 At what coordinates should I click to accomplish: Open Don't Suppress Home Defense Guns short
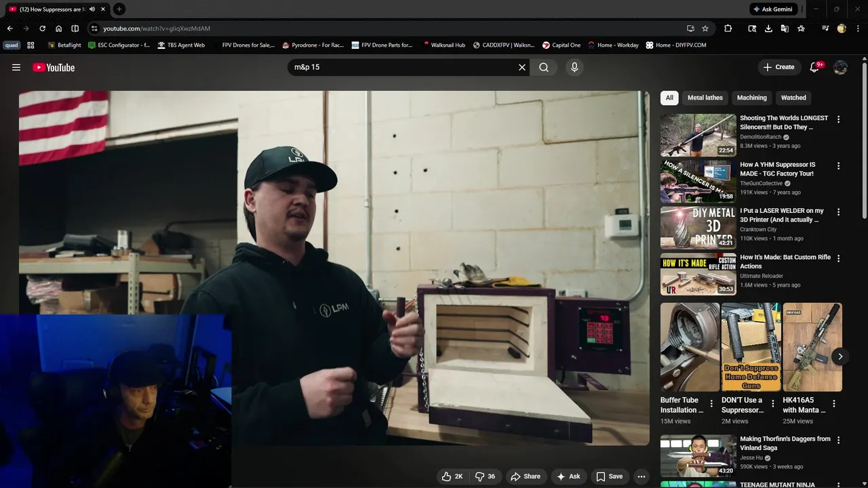(x=751, y=347)
